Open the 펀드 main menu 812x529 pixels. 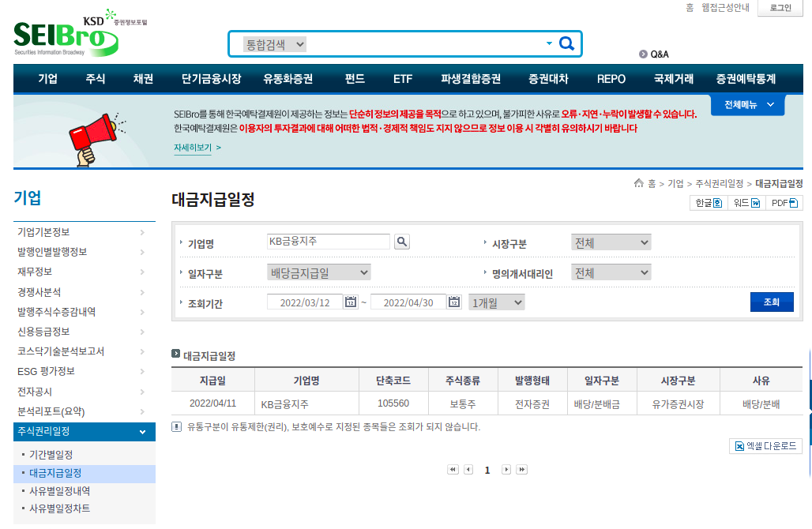pos(355,79)
